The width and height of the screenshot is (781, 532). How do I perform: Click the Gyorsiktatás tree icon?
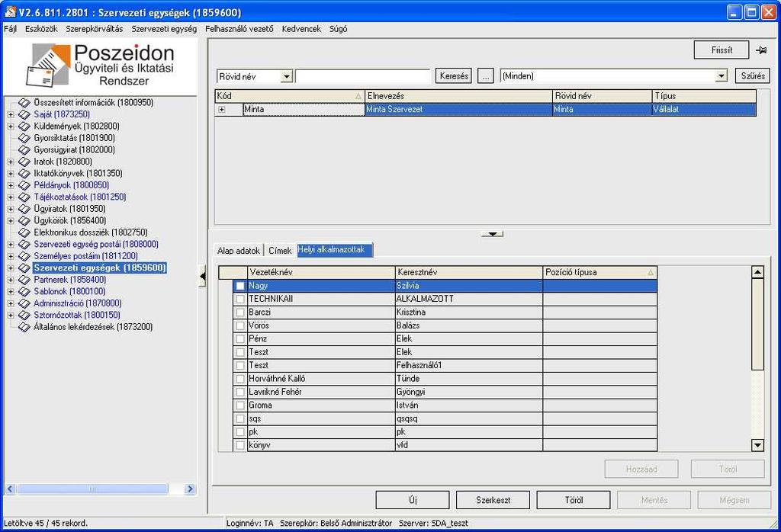24,138
